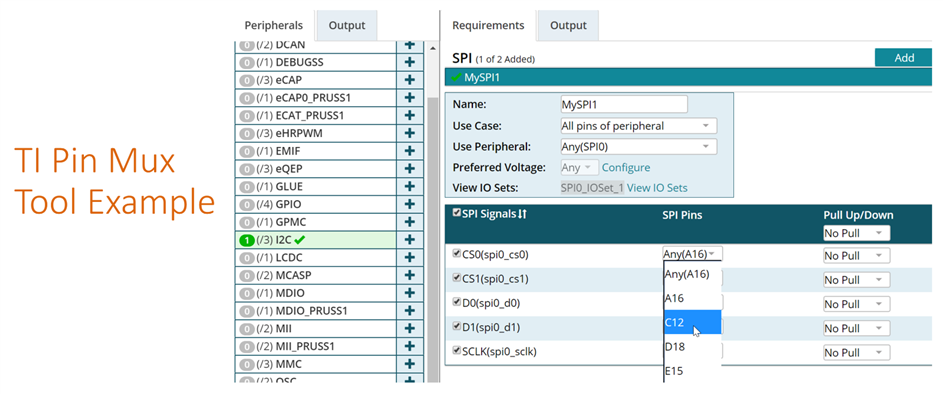The height and width of the screenshot is (394, 943).
Task: Add an MCASP peripheral via plus icon
Action: (x=410, y=275)
